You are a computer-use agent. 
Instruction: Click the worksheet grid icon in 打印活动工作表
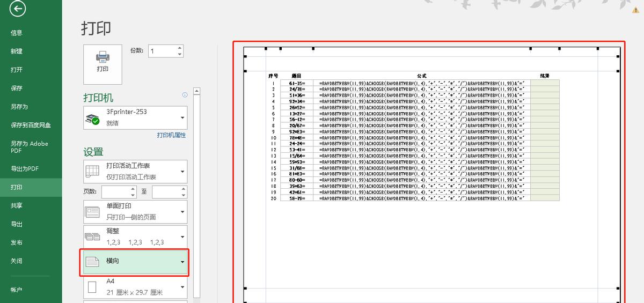click(92, 172)
